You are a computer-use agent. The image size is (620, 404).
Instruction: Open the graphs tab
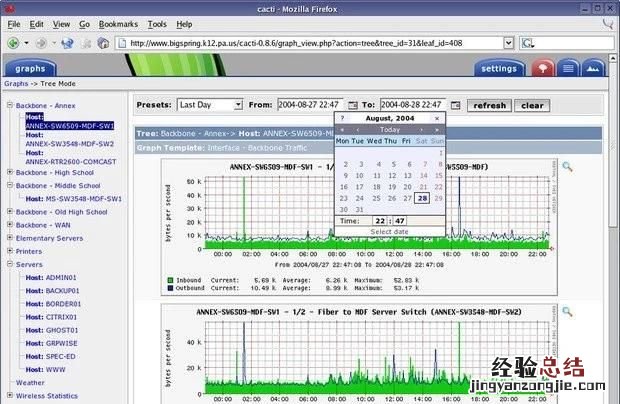[x=30, y=69]
